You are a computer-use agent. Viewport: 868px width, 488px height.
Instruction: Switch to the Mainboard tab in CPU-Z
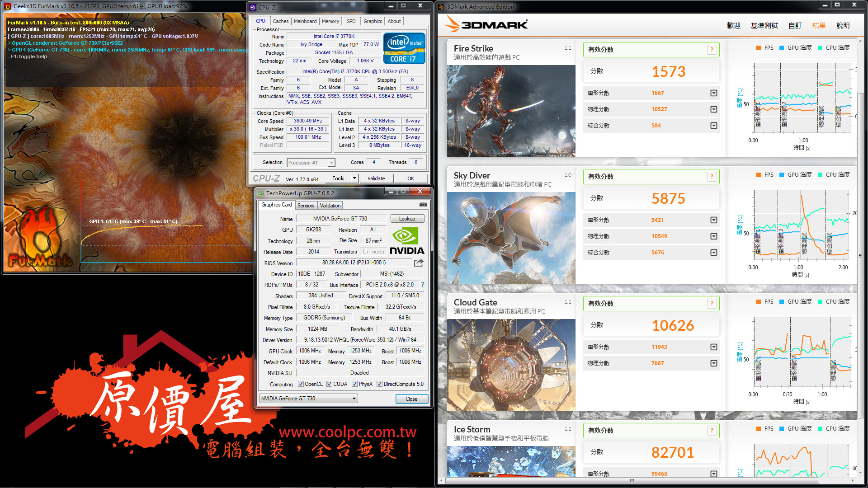tap(305, 21)
